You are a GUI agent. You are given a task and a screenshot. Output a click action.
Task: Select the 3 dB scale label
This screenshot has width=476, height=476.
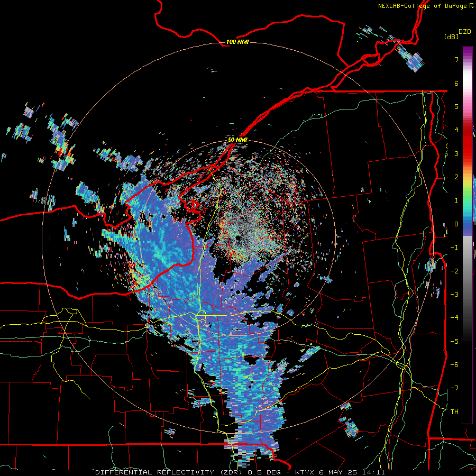click(x=456, y=153)
